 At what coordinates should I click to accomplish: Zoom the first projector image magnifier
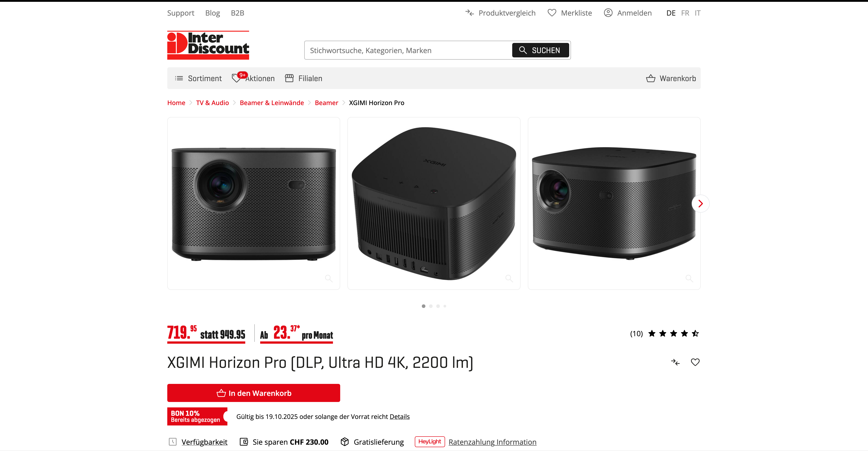328,278
